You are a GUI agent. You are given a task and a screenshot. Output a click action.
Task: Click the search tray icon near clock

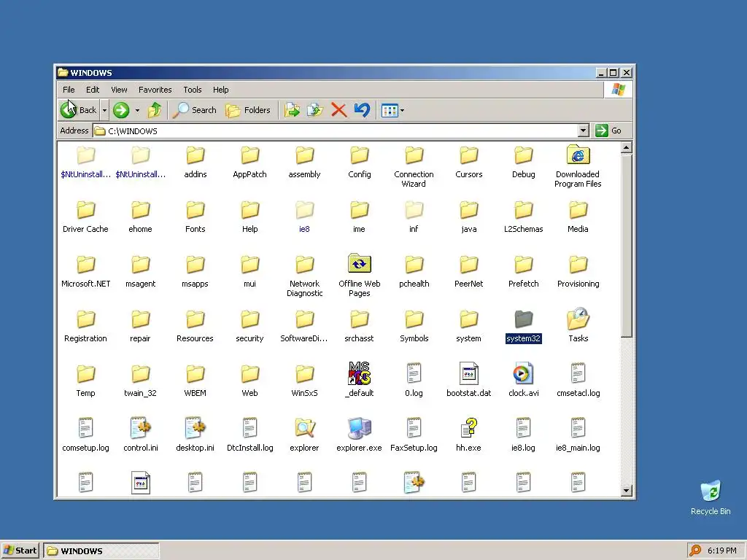click(695, 551)
